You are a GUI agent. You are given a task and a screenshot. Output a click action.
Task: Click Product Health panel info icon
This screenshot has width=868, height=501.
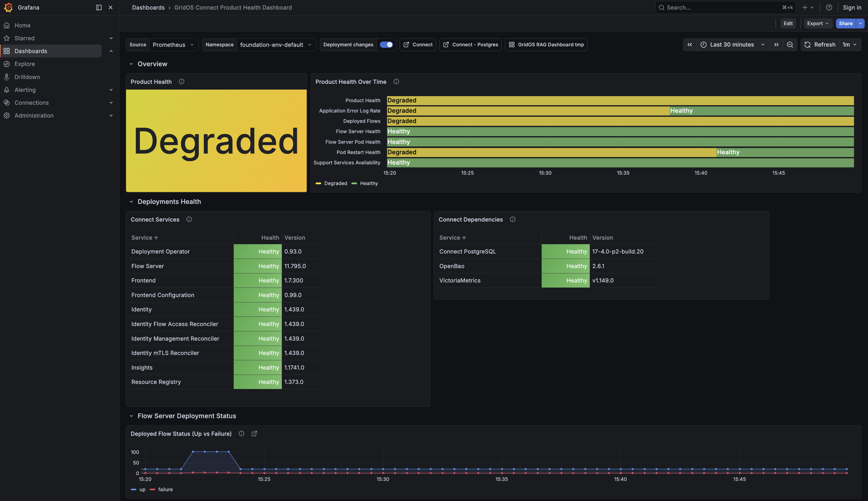coord(181,82)
